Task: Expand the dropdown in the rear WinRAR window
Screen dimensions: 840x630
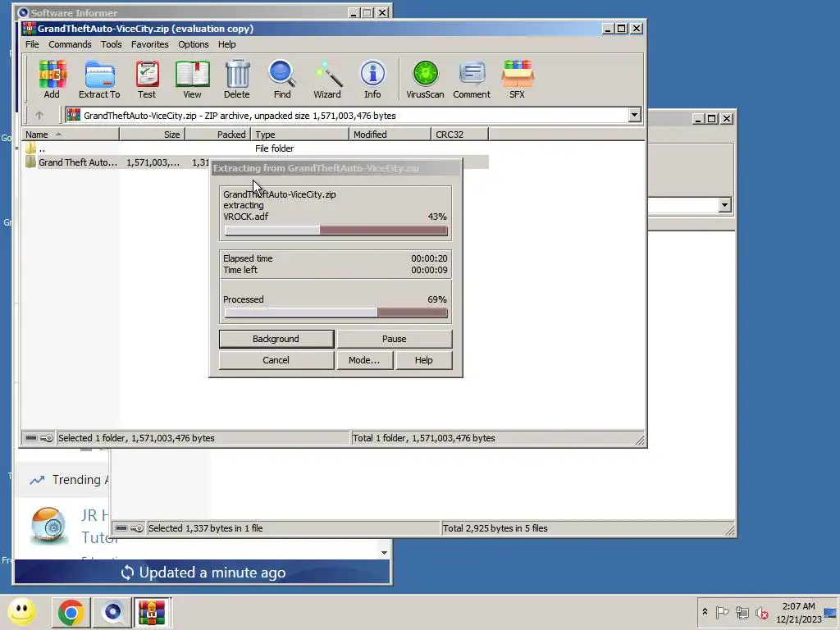Action: tap(724, 205)
